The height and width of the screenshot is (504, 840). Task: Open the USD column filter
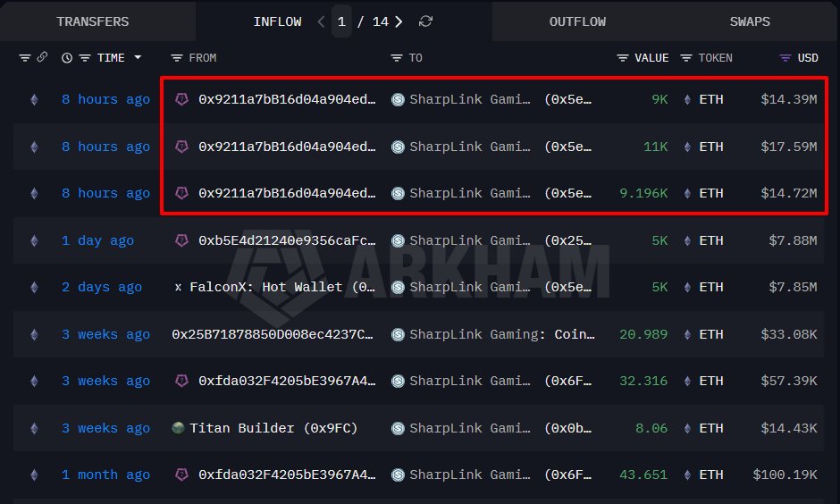[785, 58]
